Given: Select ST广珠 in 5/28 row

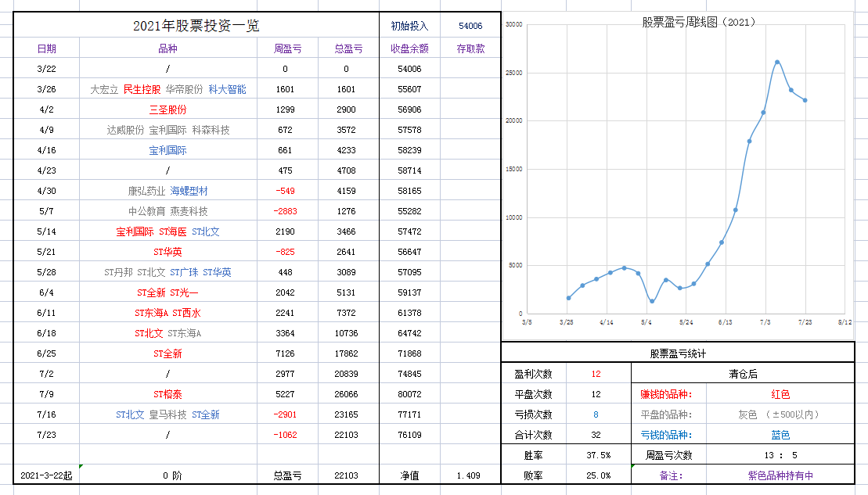Looking at the screenshot, I should [184, 272].
